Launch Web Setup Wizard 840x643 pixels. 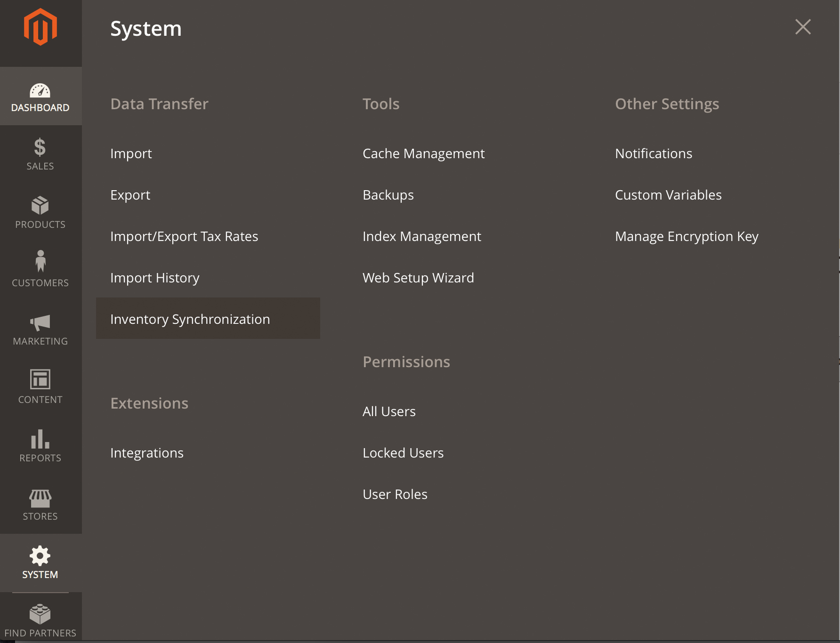419,278
